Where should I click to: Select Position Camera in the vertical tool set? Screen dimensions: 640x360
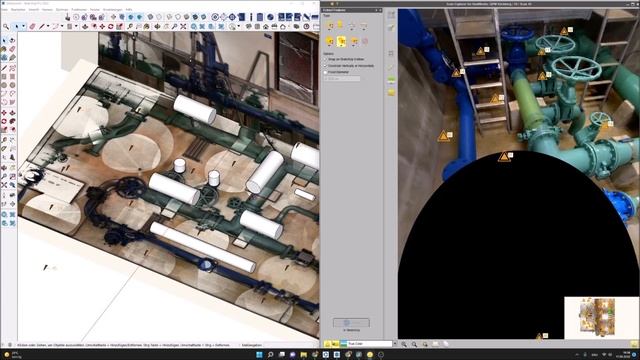point(4,195)
